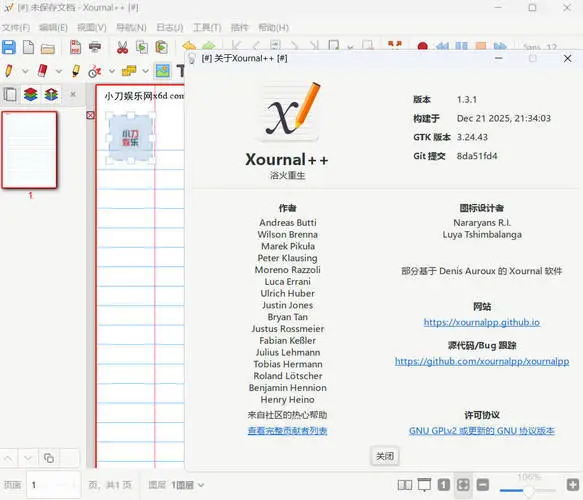Click the red delete handle on image selection

90,115
